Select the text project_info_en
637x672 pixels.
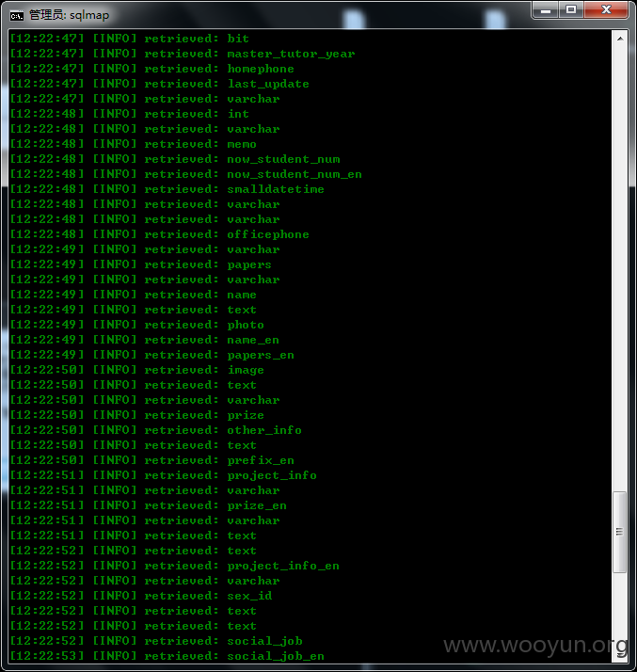click(283, 567)
